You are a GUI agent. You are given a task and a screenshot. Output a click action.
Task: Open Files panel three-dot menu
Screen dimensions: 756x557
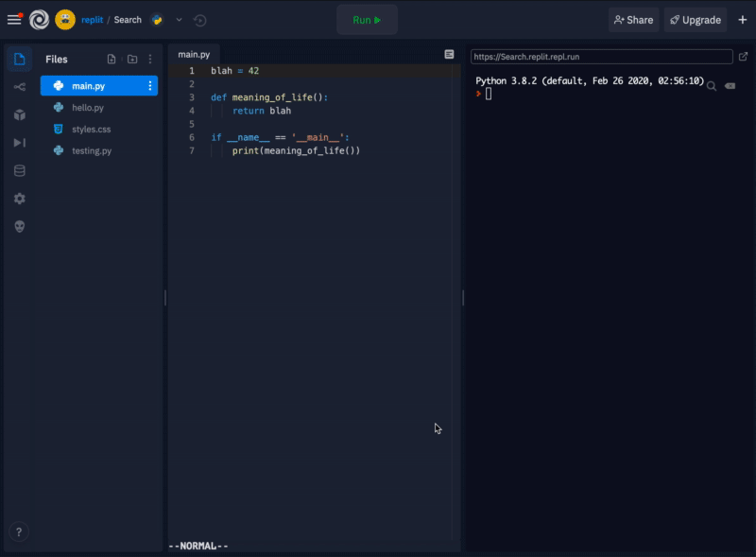point(149,60)
